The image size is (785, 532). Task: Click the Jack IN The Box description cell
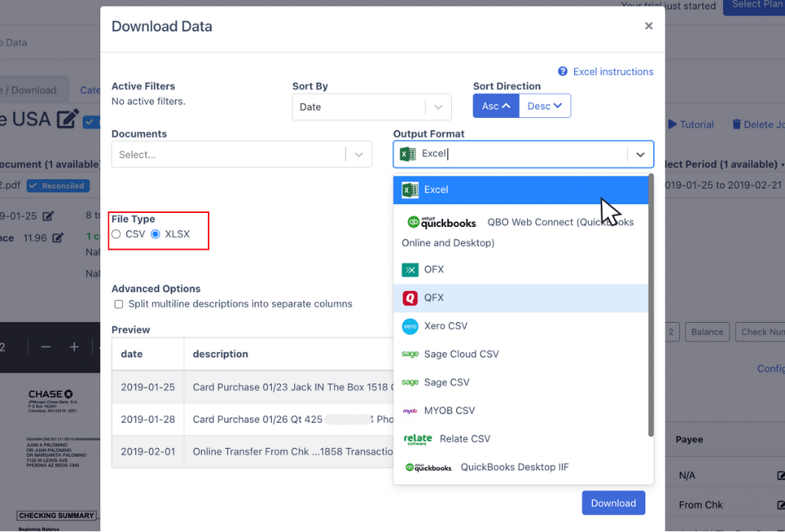tap(288, 387)
